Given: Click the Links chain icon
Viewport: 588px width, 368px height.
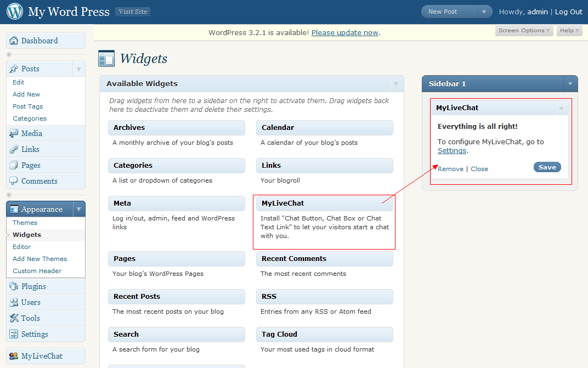Looking at the screenshot, I should pos(14,149).
